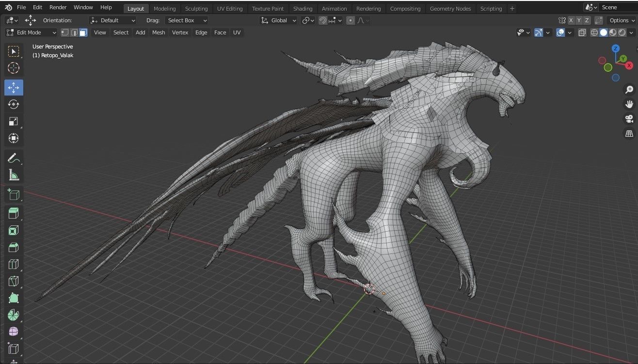Toggle viewport gizmos display
The image size is (638, 364).
click(x=539, y=32)
